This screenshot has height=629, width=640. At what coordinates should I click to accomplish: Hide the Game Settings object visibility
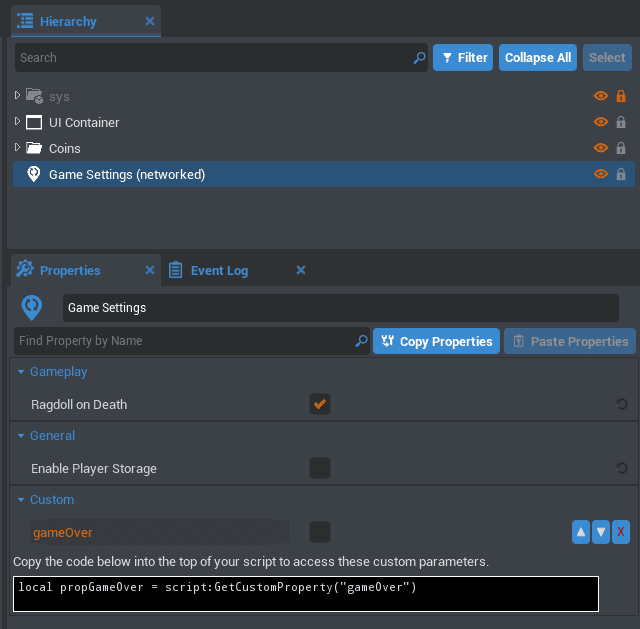click(601, 174)
